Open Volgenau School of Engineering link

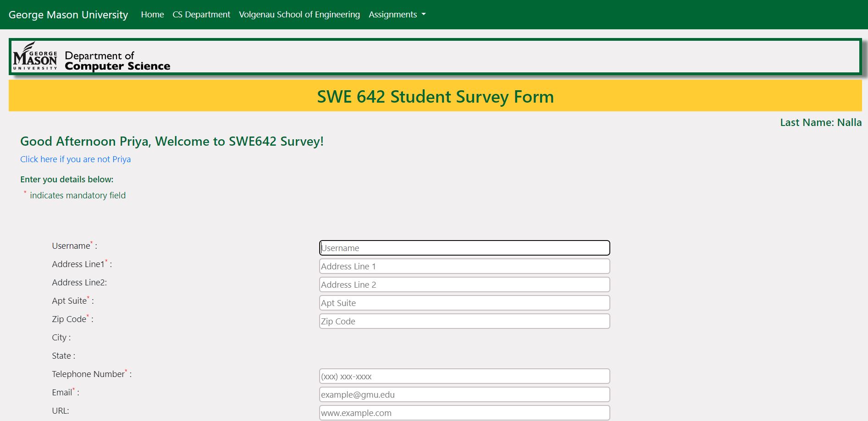coord(299,15)
